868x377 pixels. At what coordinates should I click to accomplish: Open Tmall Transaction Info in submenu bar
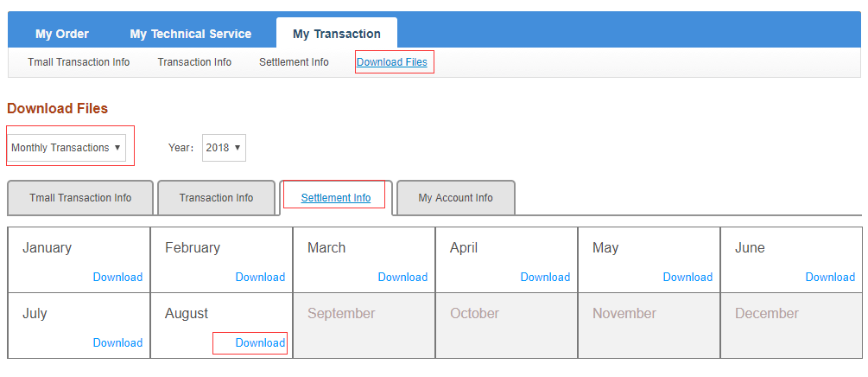pos(79,62)
